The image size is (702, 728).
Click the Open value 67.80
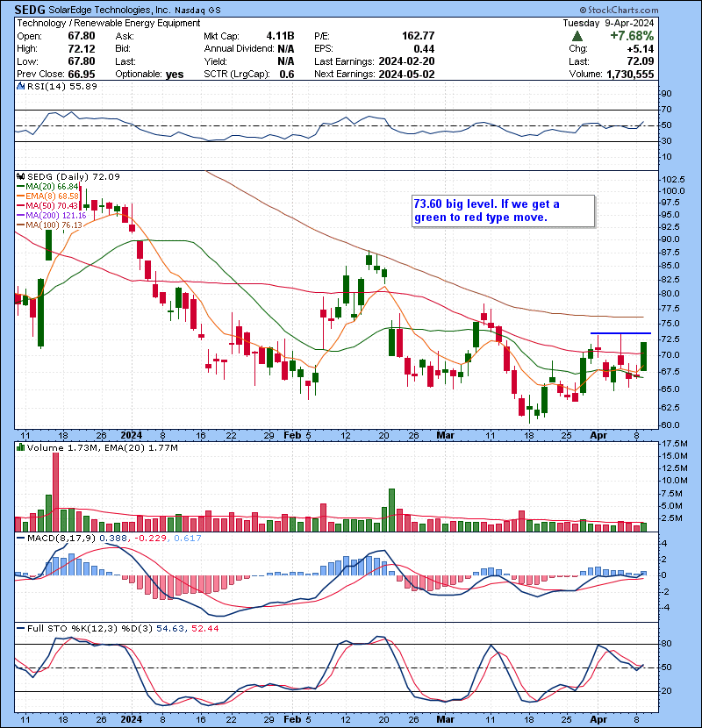click(x=82, y=36)
